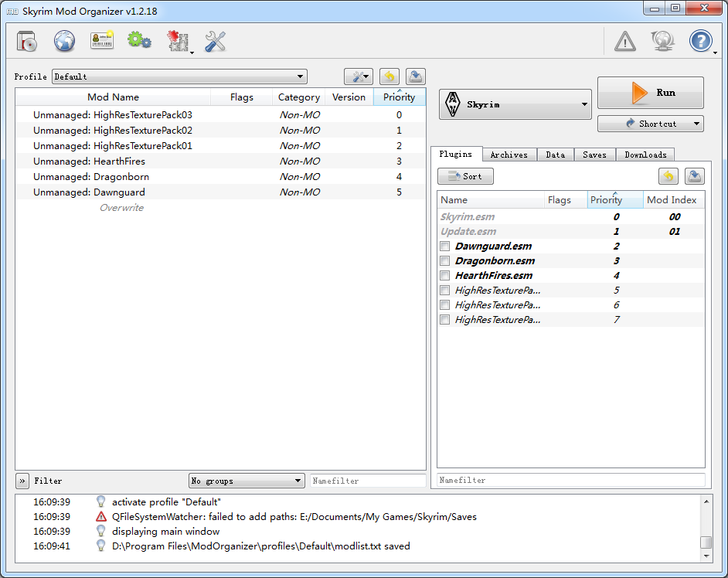Open the Settings wrench and screwdriver icon
The image size is (728, 578).
pos(215,41)
